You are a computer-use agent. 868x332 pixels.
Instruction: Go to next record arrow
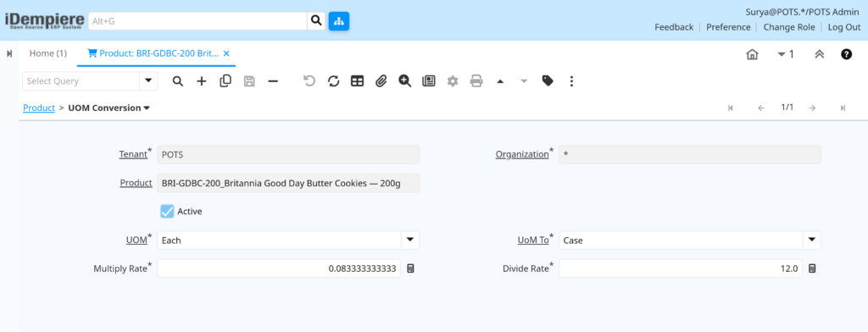click(x=812, y=108)
